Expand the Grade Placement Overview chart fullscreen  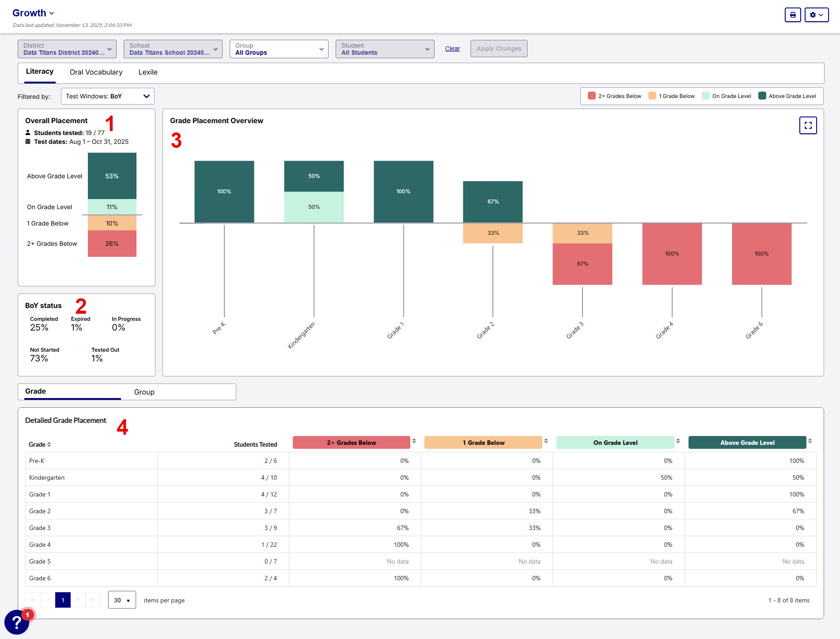[808, 125]
